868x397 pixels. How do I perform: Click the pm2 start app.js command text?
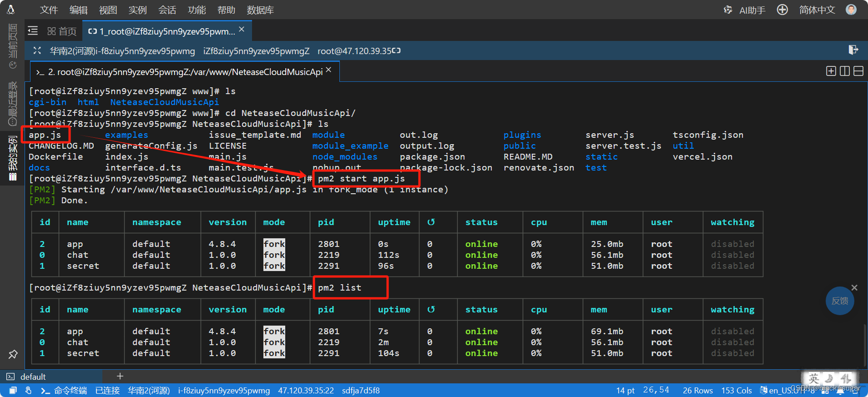click(361, 179)
